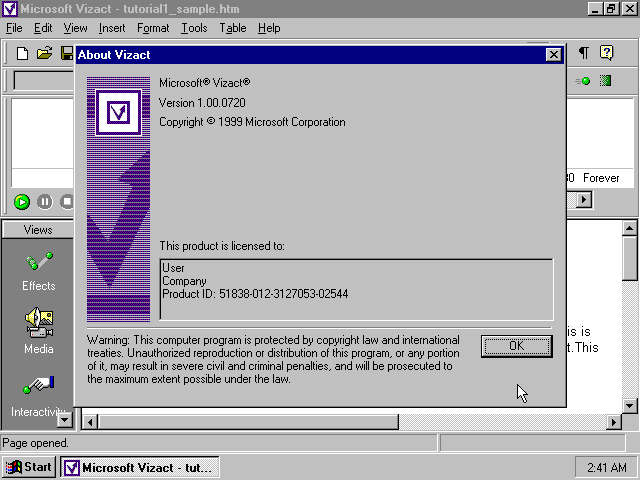Click the Help question mark toolbar icon
Screen dimensions: 640x480
click(x=607, y=53)
